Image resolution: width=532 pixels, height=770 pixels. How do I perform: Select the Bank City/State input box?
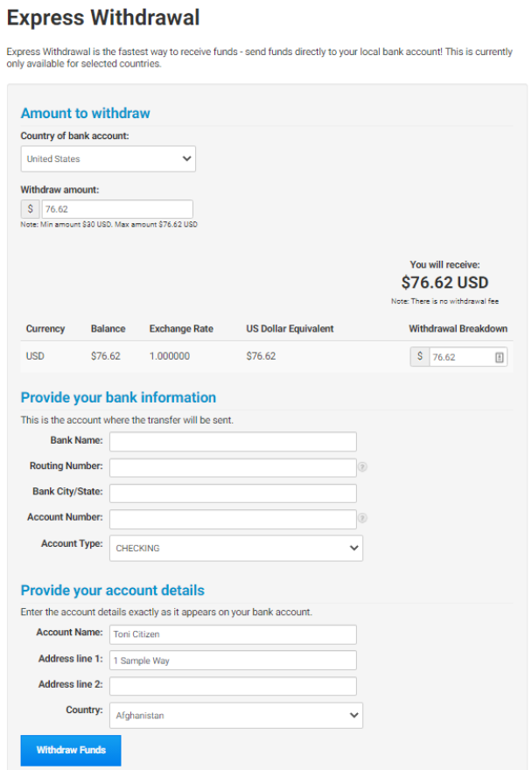coord(233,493)
